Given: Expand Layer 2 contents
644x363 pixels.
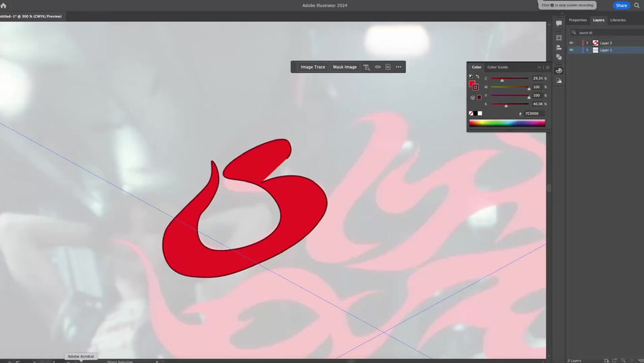Looking at the screenshot, I should [587, 43].
